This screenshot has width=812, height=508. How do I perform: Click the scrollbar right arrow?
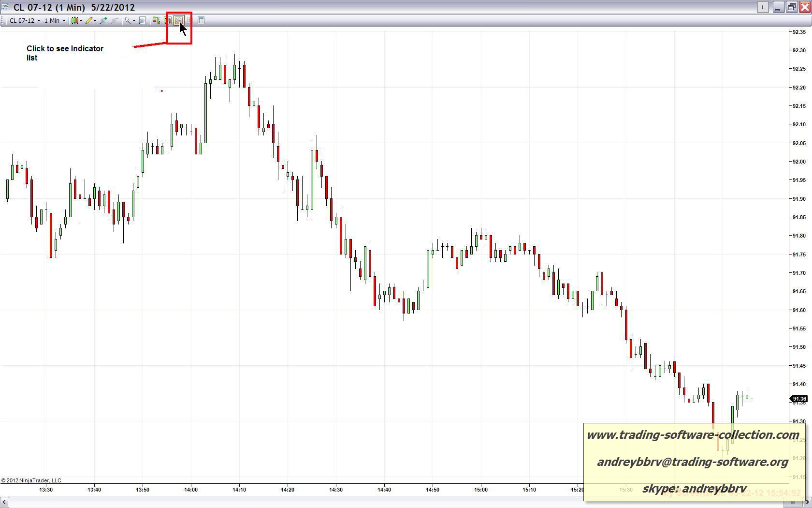pyautogui.click(x=807, y=503)
